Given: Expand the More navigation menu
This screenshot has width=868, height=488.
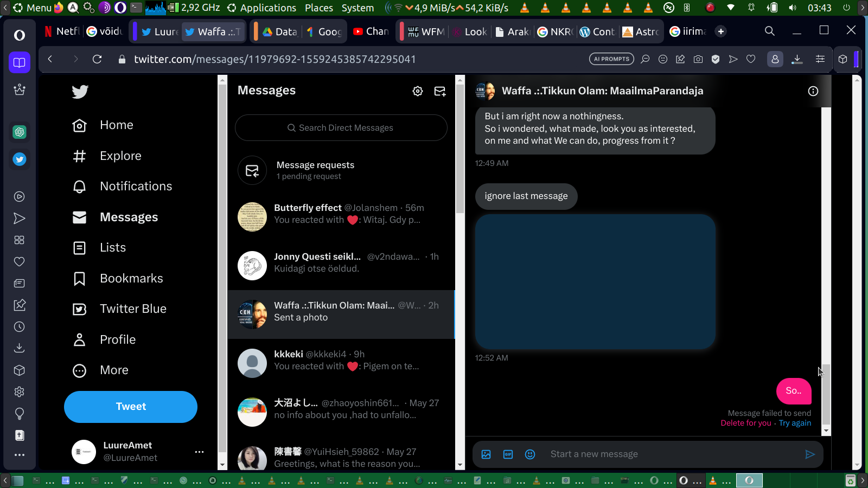Looking at the screenshot, I should [100, 370].
